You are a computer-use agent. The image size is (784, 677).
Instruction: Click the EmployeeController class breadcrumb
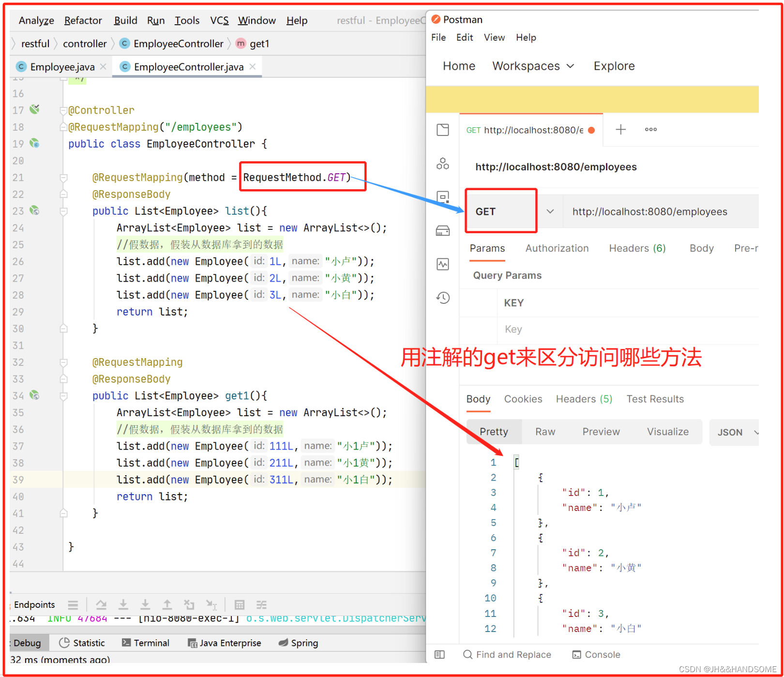click(172, 44)
